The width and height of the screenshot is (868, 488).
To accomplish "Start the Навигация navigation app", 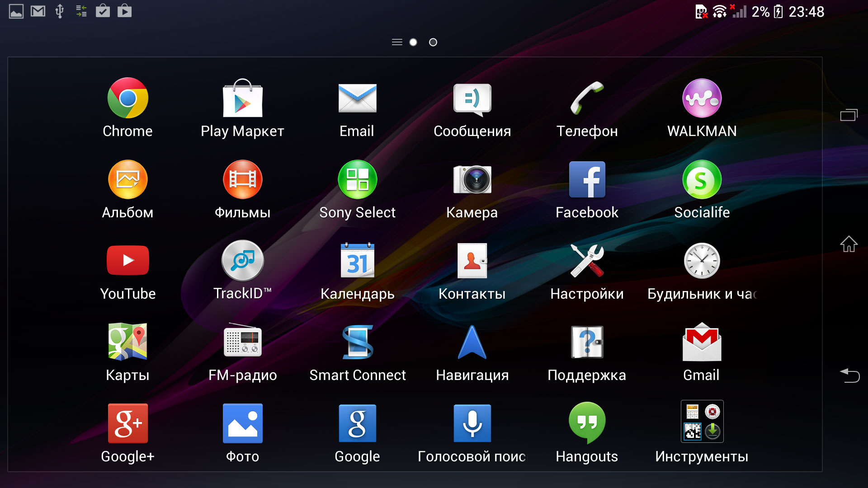I will coord(472,352).
